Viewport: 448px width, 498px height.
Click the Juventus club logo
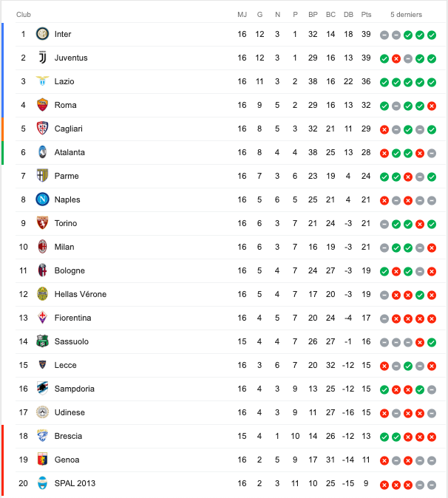(42, 58)
